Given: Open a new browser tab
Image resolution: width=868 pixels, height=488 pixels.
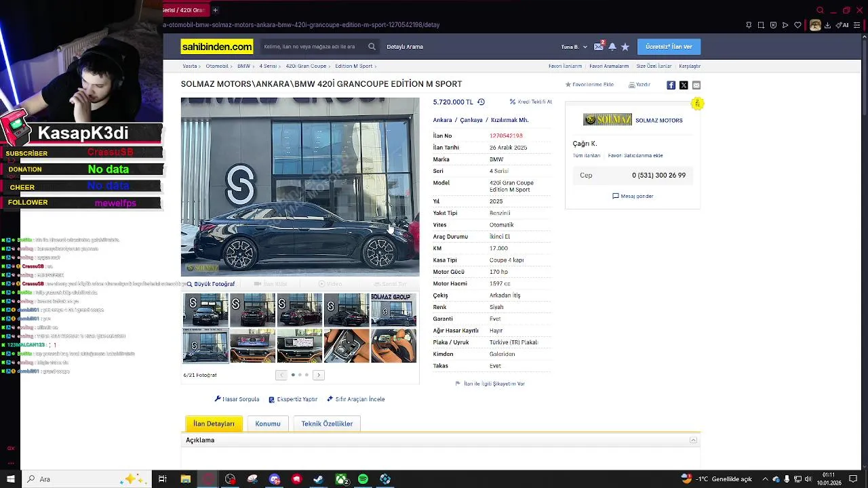Looking at the screenshot, I should 215,10.
